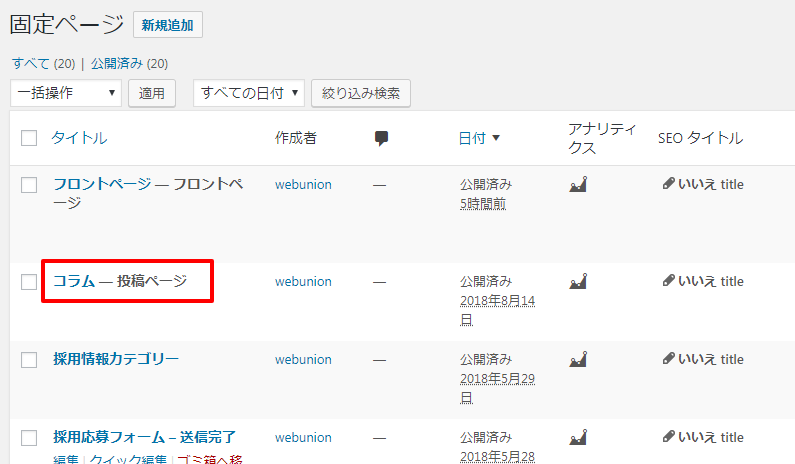The image size is (795, 464).
Task: Open the コラム page title link
Action: pyautogui.click(x=74, y=281)
